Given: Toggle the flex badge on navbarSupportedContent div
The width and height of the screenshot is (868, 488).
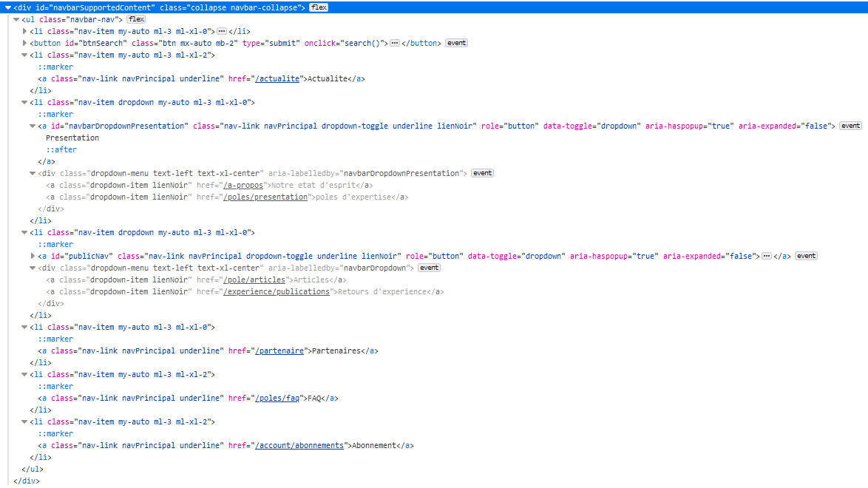Looking at the screenshot, I should pyautogui.click(x=319, y=7).
